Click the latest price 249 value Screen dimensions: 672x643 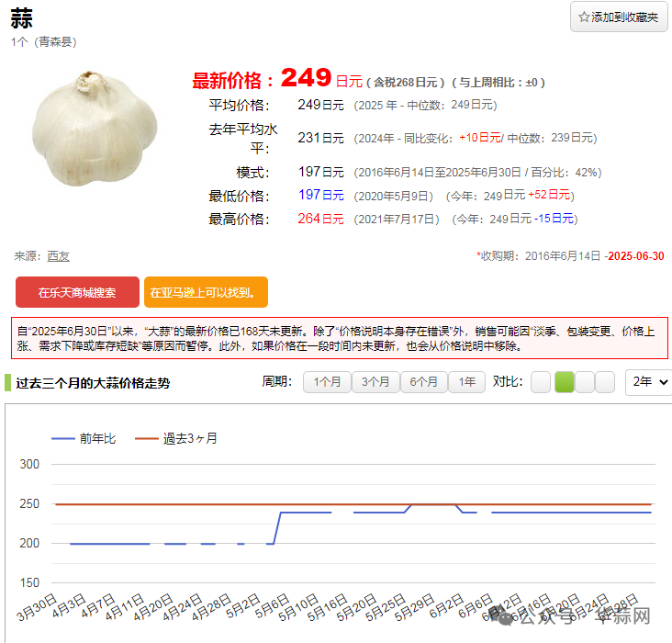pos(306,77)
